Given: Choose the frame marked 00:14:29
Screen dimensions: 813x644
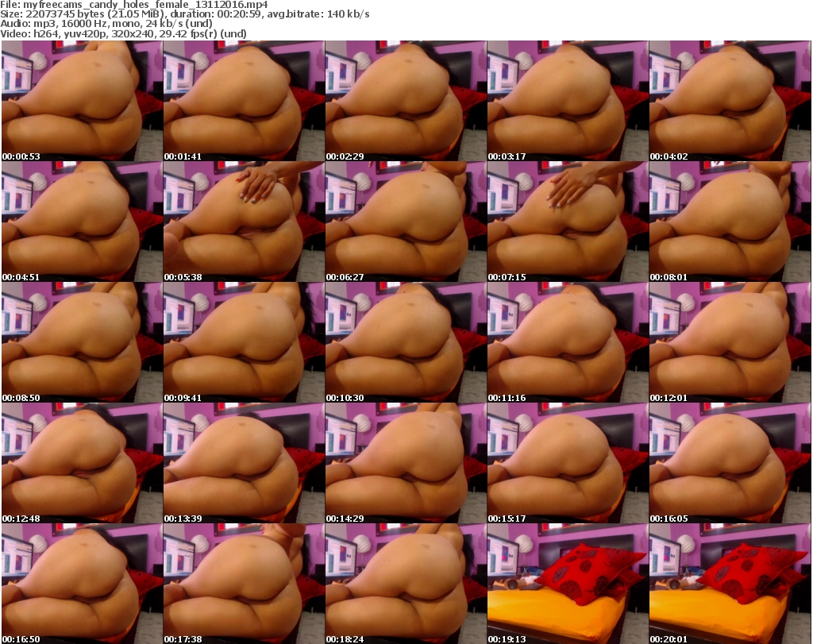Looking at the screenshot, I should point(406,463).
